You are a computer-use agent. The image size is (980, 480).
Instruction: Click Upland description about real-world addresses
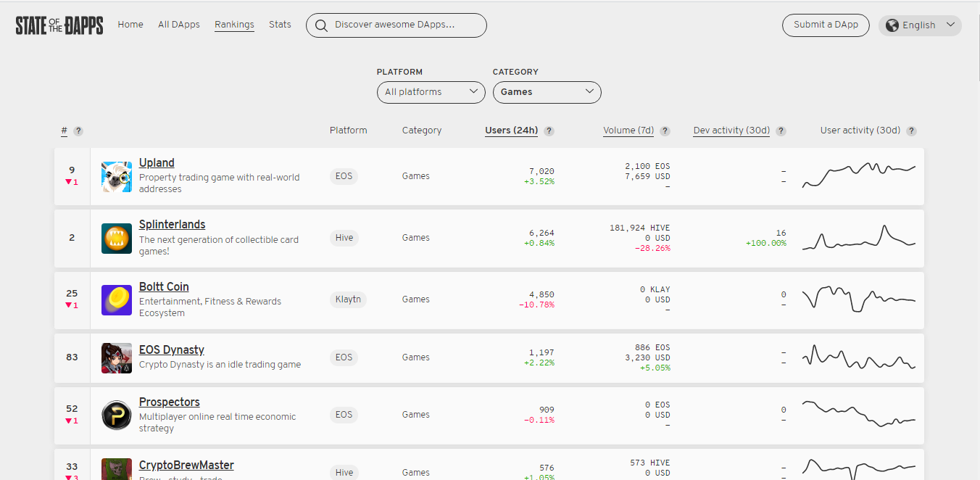pos(219,183)
